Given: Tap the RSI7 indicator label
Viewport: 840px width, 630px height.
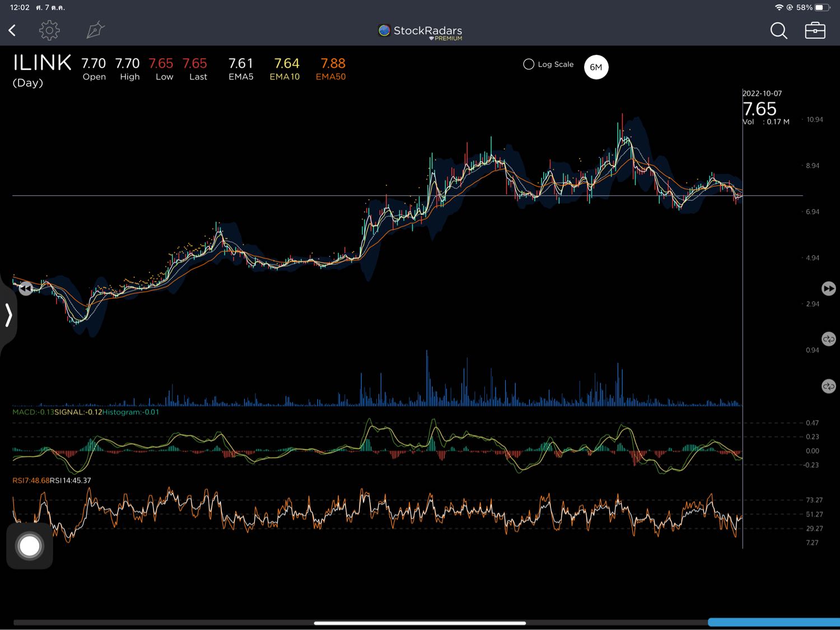Looking at the screenshot, I should (x=30, y=480).
